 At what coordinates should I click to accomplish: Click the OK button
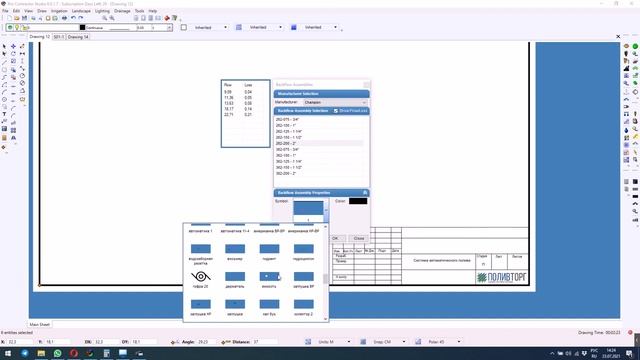pos(335,238)
